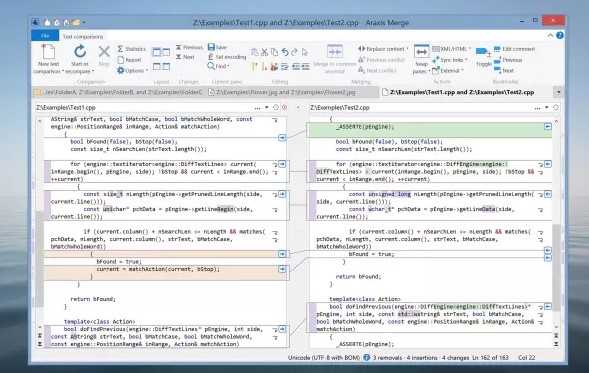Viewport: 589px width, 373px height.
Task: Open the XML/HTML dropdown
Action: point(451,49)
